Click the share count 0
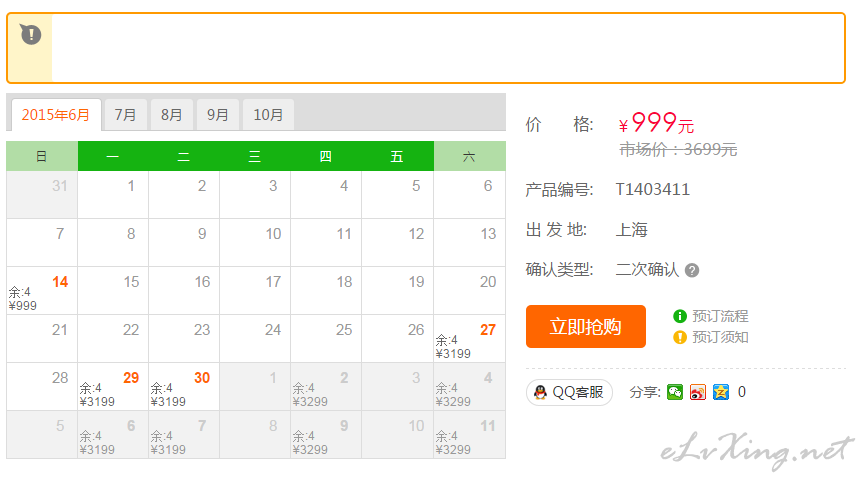Viewport: 865px width, 484px height. tap(741, 392)
